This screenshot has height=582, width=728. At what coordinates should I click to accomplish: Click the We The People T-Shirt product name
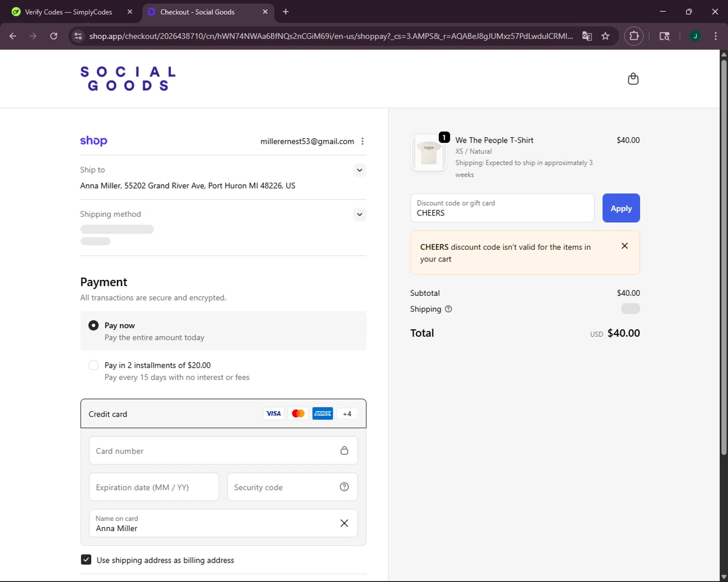coord(494,140)
